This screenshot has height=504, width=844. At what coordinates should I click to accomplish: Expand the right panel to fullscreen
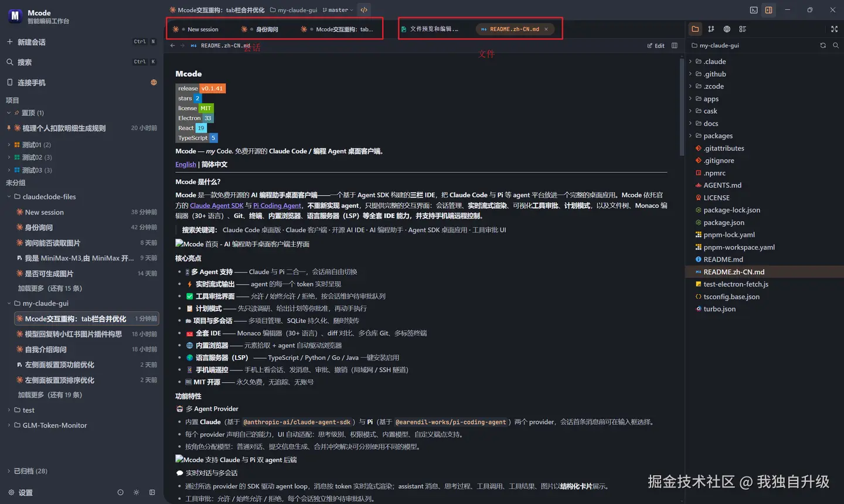835,29
